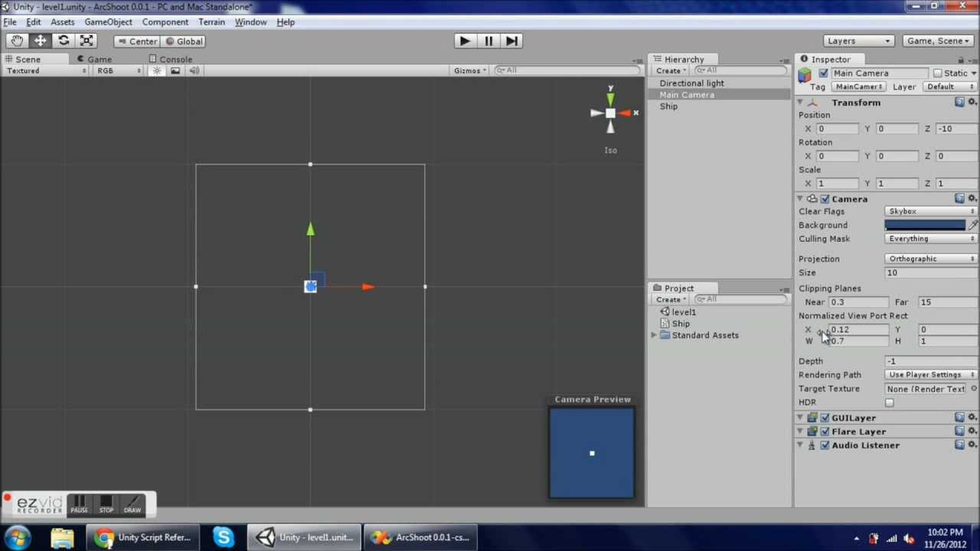Image resolution: width=980 pixels, height=551 pixels.
Task: Click the Windows Start button
Action: click(18, 537)
